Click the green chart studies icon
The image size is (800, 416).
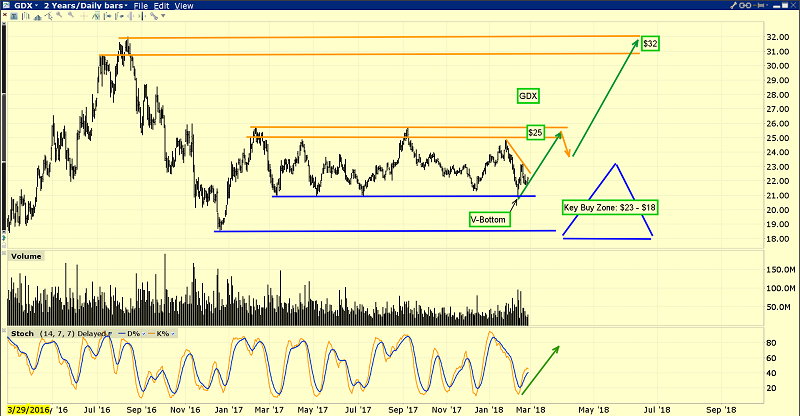(x=96, y=16)
